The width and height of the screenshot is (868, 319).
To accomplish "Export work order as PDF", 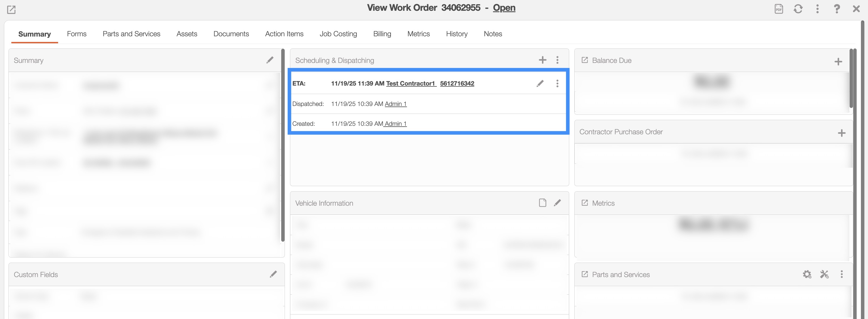I will click(779, 9).
